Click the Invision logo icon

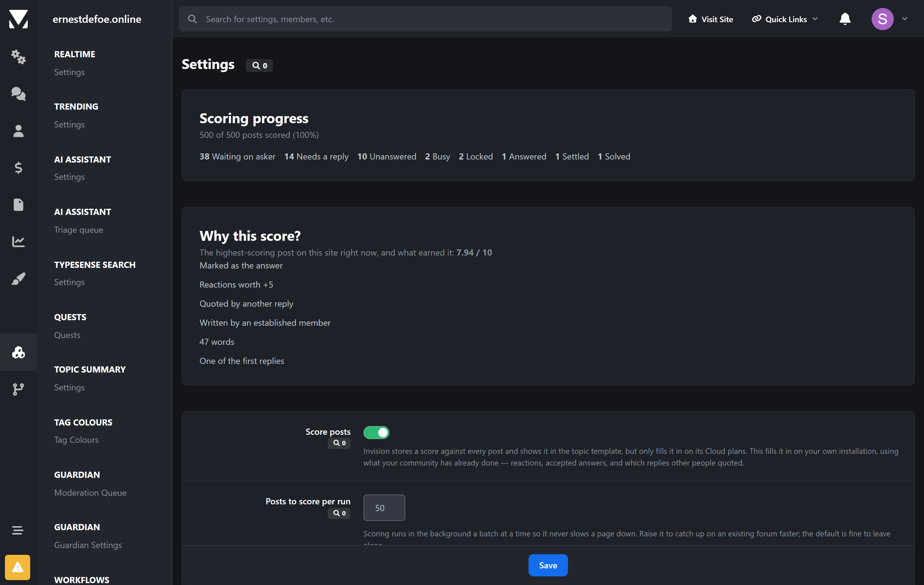(x=18, y=19)
